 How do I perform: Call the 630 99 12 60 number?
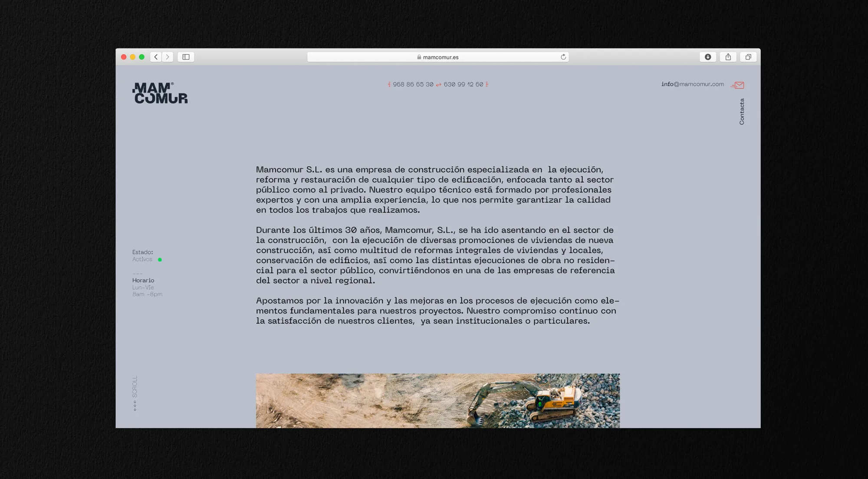pyautogui.click(x=464, y=84)
